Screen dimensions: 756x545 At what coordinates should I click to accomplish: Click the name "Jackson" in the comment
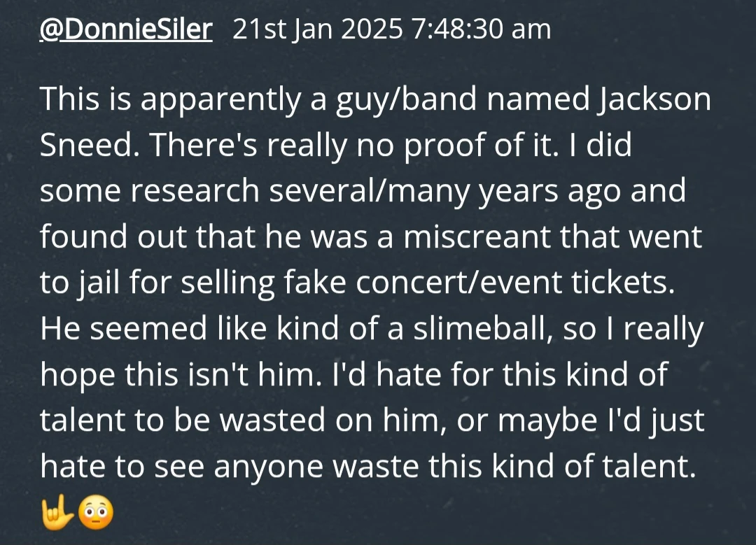click(x=654, y=100)
